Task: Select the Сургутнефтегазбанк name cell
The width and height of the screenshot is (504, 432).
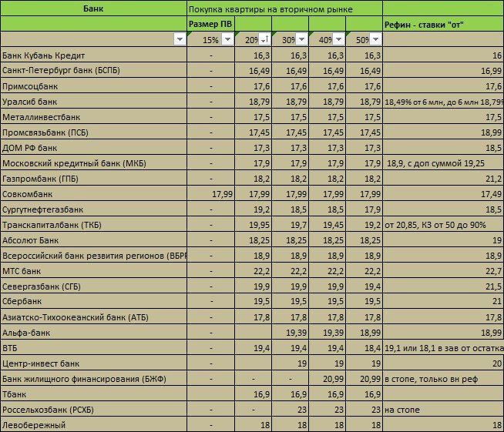Action: pyautogui.click(x=93, y=209)
